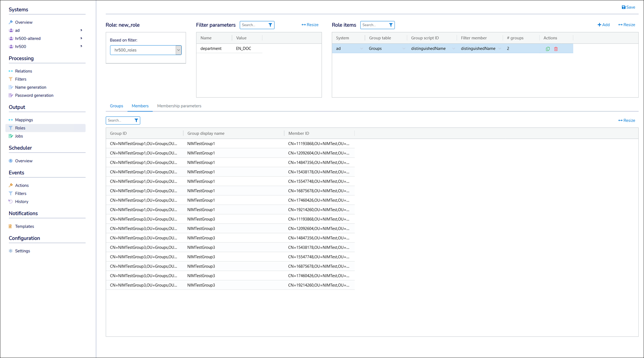Open the Based on filter dropdown

click(x=178, y=50)
